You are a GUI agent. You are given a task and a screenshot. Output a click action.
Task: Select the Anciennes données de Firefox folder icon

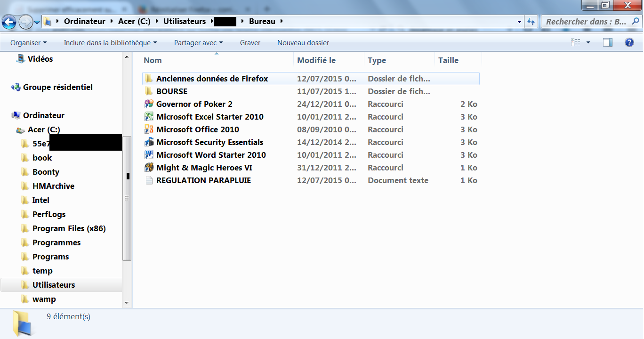point(149,79)
